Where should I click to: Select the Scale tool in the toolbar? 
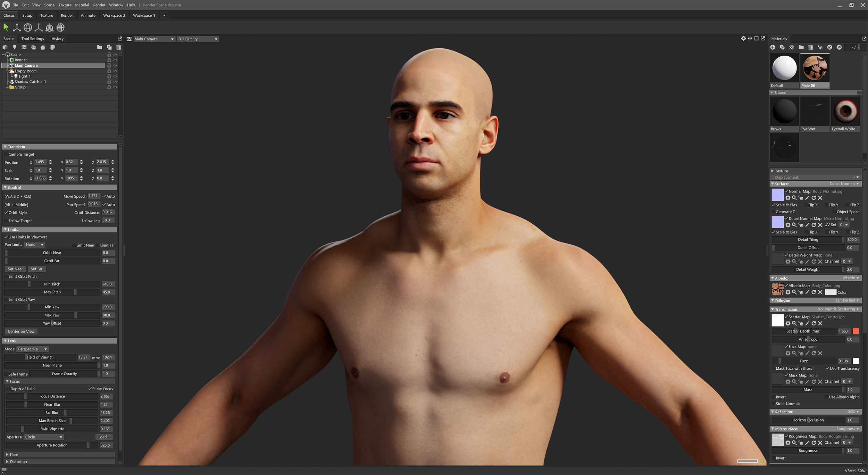click(39, 27)
